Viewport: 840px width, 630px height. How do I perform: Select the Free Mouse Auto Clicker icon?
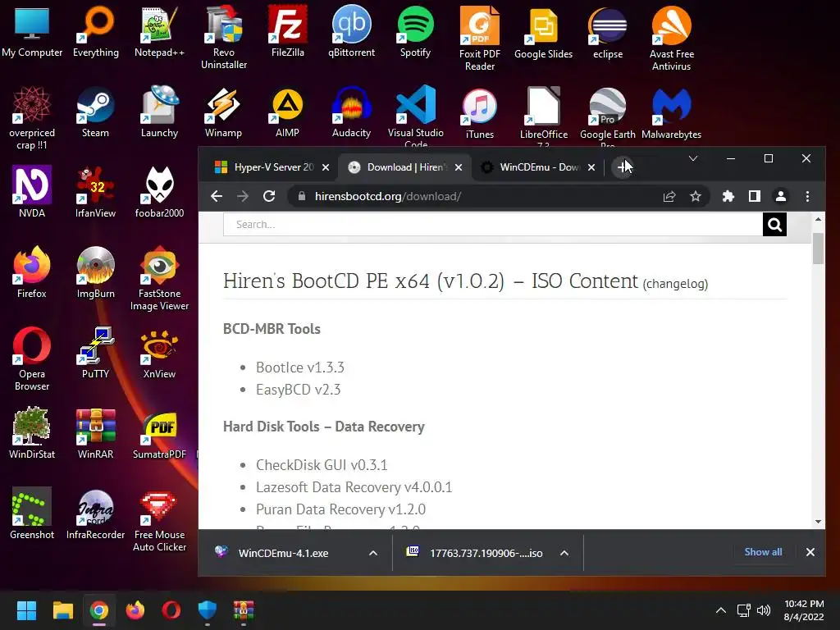(x=159, y=519)
